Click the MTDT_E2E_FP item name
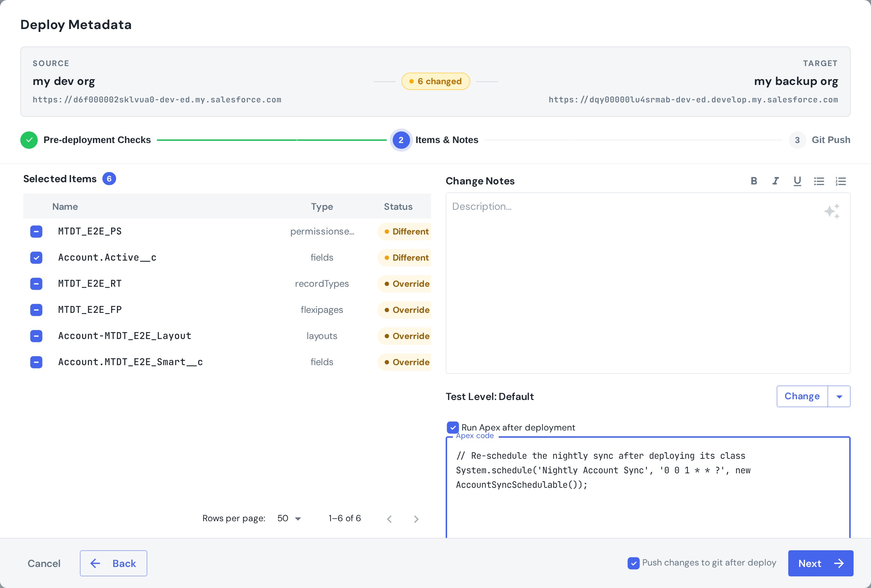This screenshot has width=871, height=588. [90, 310]
